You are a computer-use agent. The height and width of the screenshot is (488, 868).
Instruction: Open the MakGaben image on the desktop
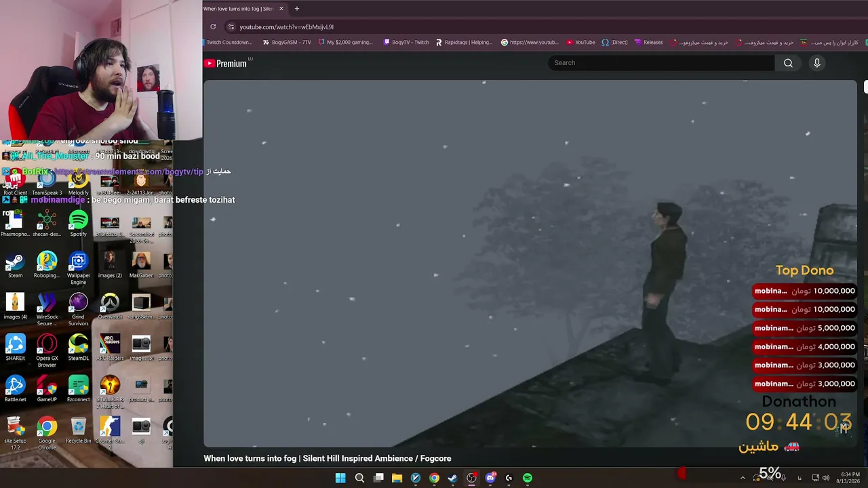coord(141,266)
